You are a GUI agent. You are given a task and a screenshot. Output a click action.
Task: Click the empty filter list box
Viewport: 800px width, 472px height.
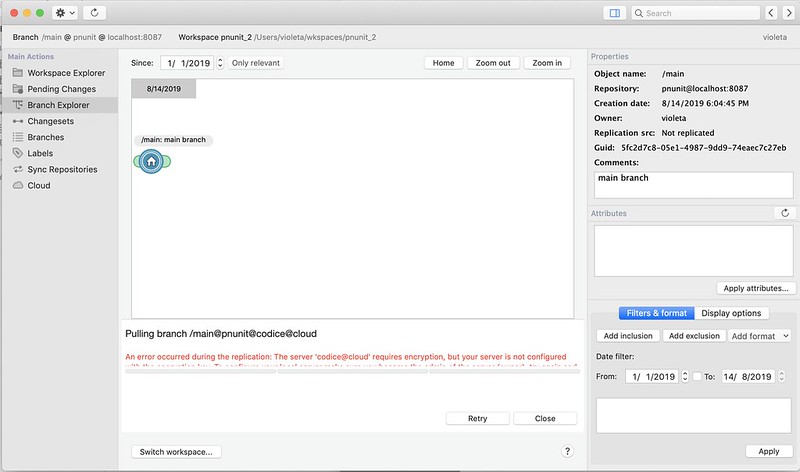click(x=693, y=416)
